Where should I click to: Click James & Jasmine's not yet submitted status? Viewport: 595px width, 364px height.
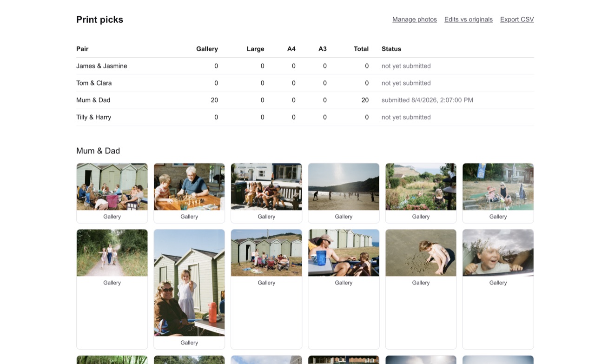[x=406, y=66]
